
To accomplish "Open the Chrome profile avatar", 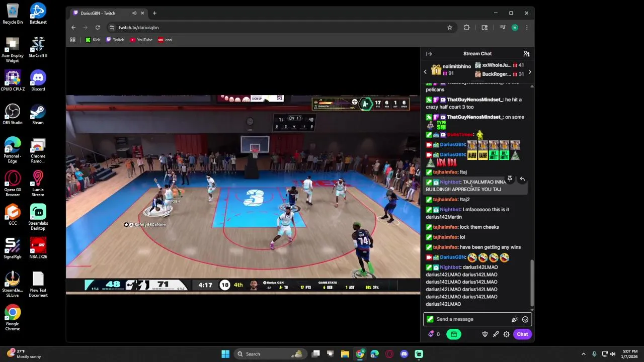I will pos(514,28).
